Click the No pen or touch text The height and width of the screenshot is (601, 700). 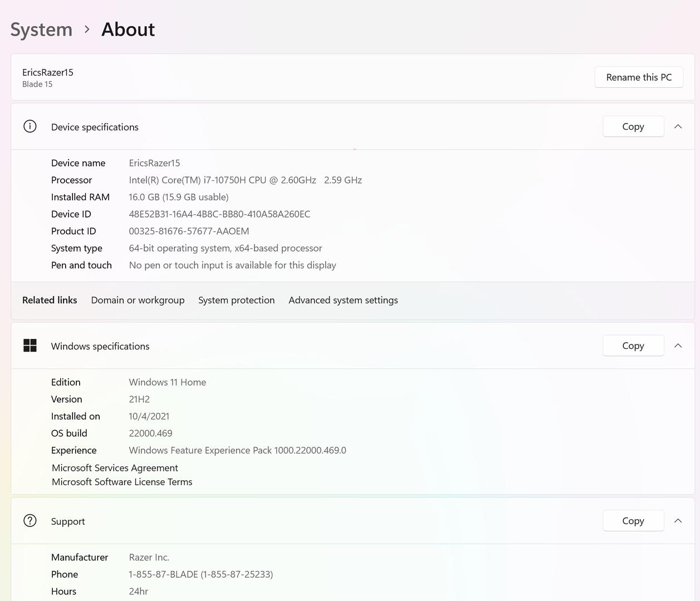[232, 265]
